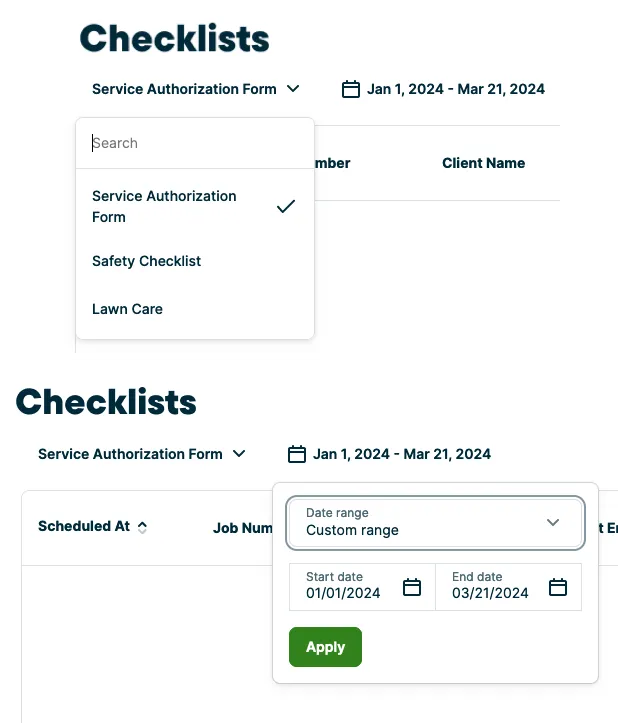Viewport: 618px width, 723px height.
Task: Open Start date calendar picker icon
Action: pyautogui.click(x=412, y=587)
